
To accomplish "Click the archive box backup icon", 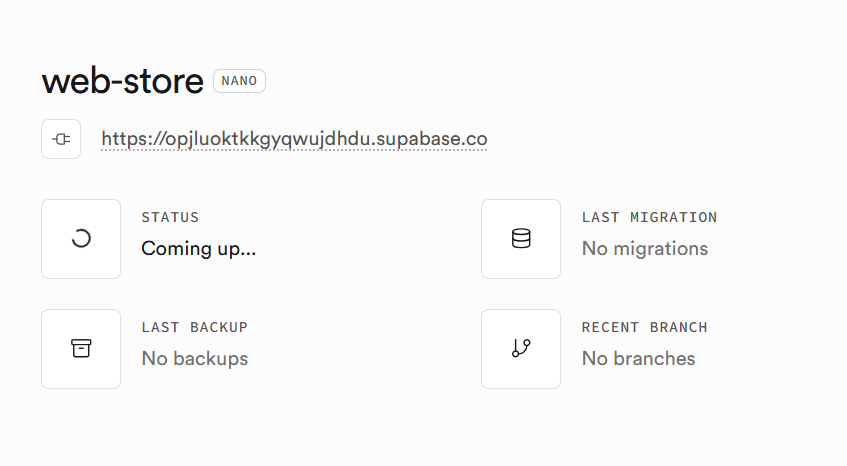I will (x=81, y=348).
